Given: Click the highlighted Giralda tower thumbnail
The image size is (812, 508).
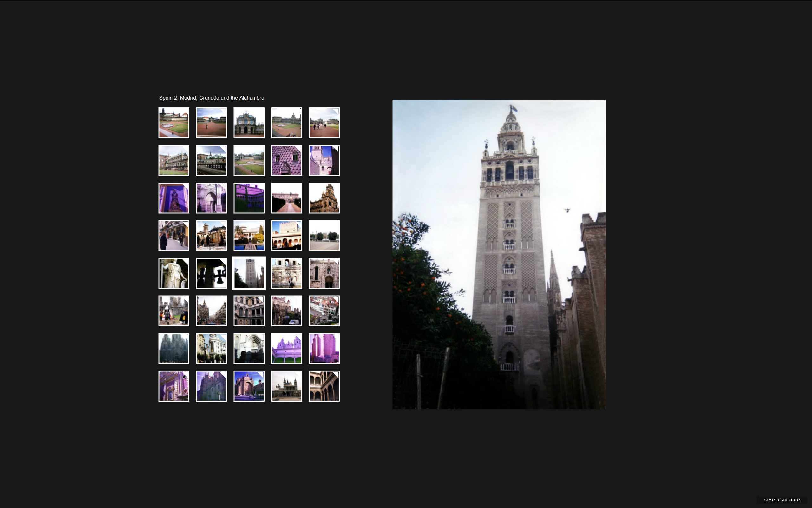Looking at the screenshot, I should (249, 273).
